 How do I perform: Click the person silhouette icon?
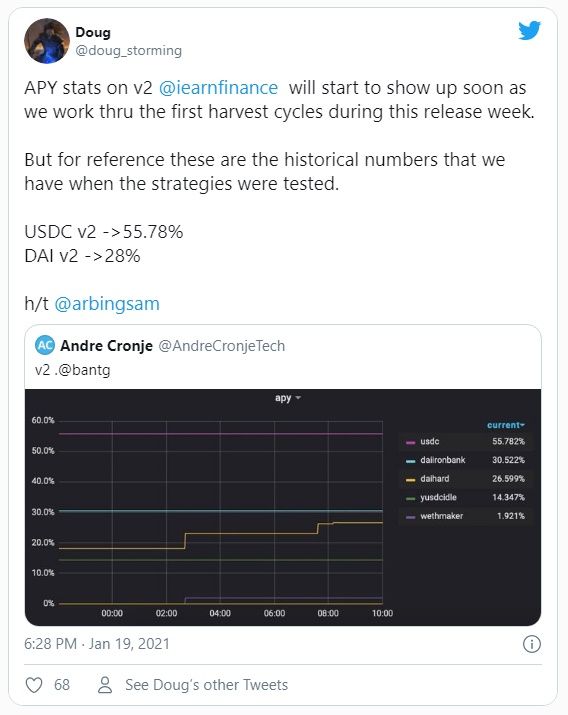pyautogui.click(x=105, y=684)
